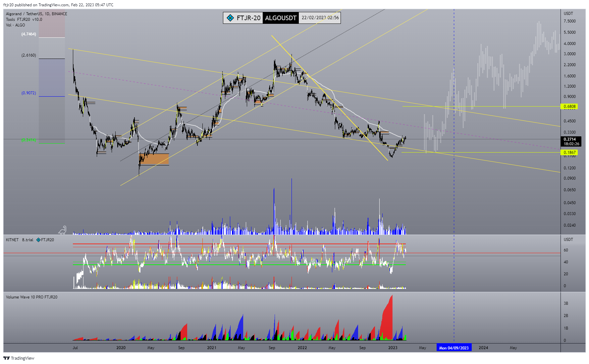Click the 3B tick on Volume Wave axis

click(566, 303)
